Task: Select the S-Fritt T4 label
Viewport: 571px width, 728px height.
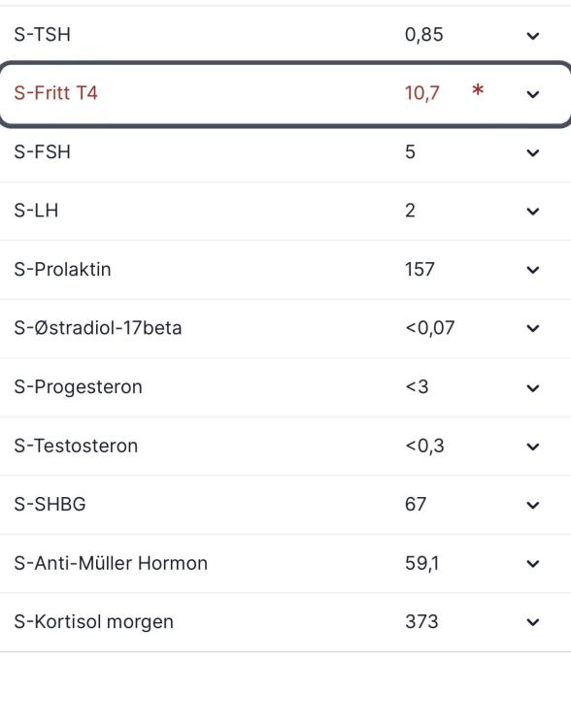Action: (x=55, y=93)
